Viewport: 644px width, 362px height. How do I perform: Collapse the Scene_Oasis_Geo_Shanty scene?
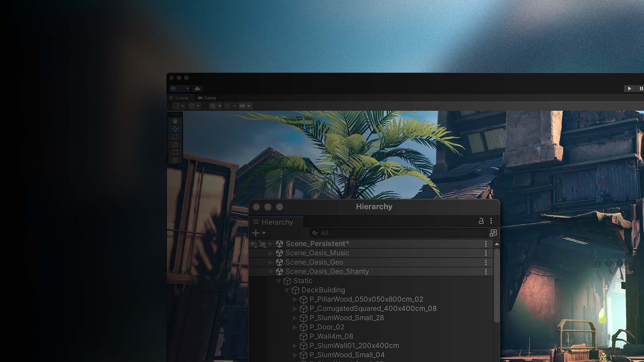271,271
